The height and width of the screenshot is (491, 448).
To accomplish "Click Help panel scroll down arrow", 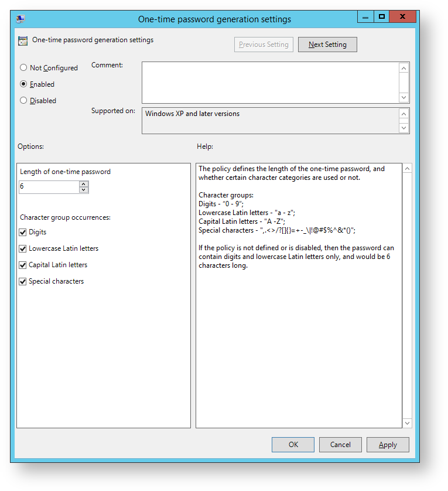I will point(407,422).
